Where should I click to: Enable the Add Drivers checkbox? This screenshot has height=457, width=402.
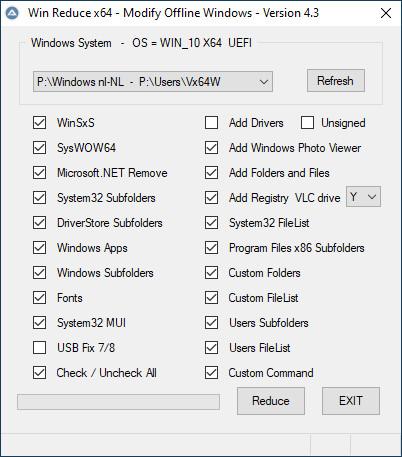212,123
